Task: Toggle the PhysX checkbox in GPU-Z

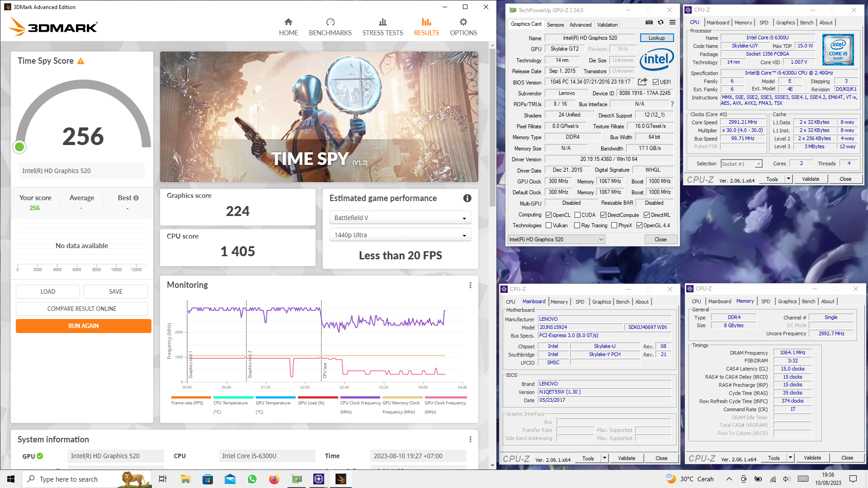Action: [614, 225]
